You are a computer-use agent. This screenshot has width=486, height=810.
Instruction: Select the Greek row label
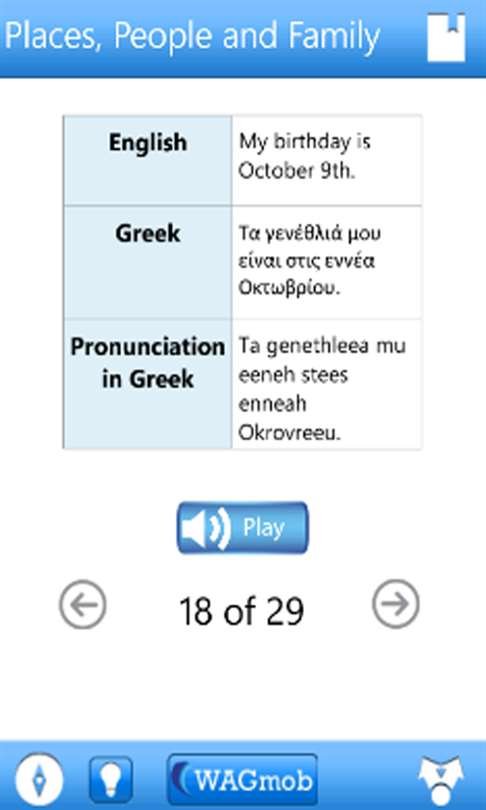pos(148,233)
